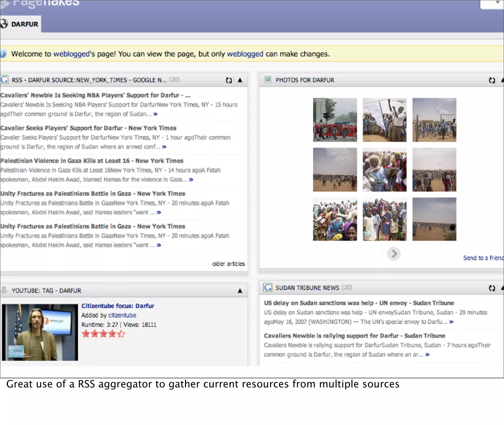Open bottom-middle photo of children standing
This screenshot has width=504, height=425.
[x=385, y=219]
